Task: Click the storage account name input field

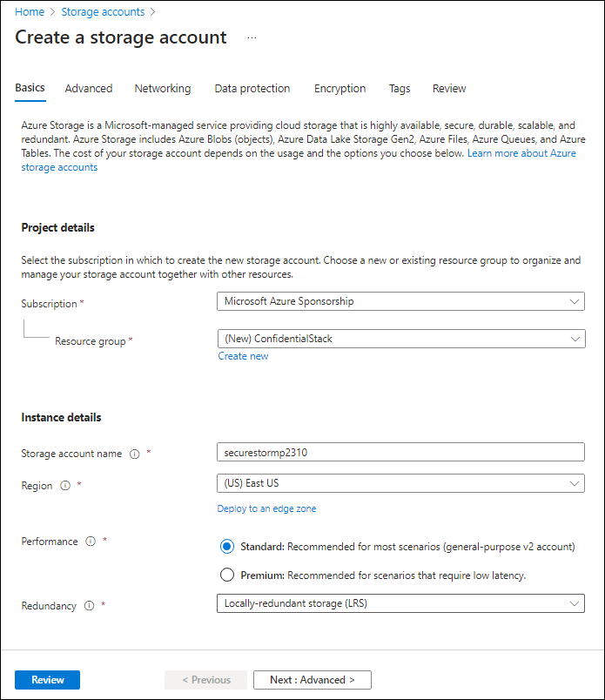Action: click(400, 452)
